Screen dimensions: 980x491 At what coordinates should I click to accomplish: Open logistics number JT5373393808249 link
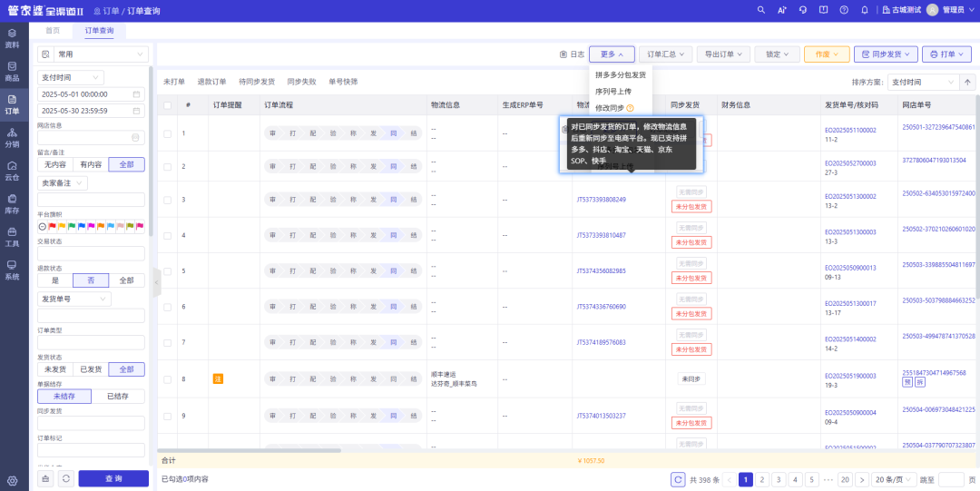point(602,200)
